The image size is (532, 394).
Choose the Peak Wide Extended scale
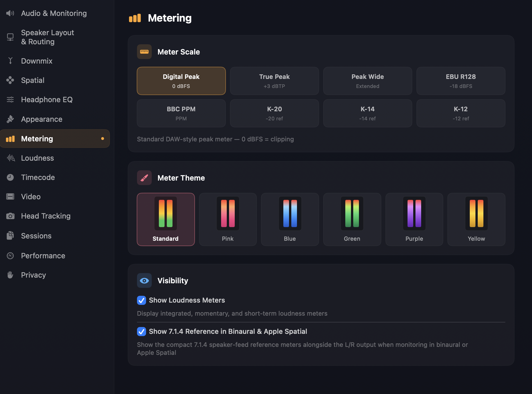(x=368, y=81)
